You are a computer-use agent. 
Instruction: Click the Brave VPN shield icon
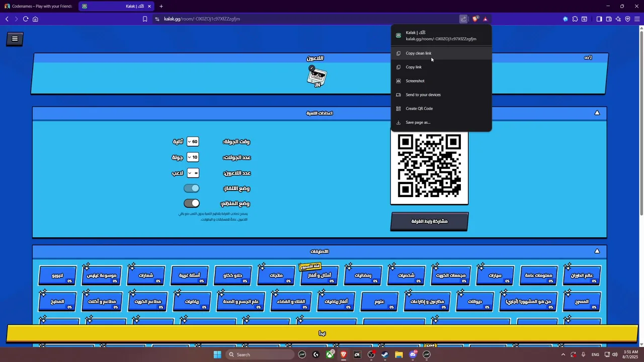[627, 19]
